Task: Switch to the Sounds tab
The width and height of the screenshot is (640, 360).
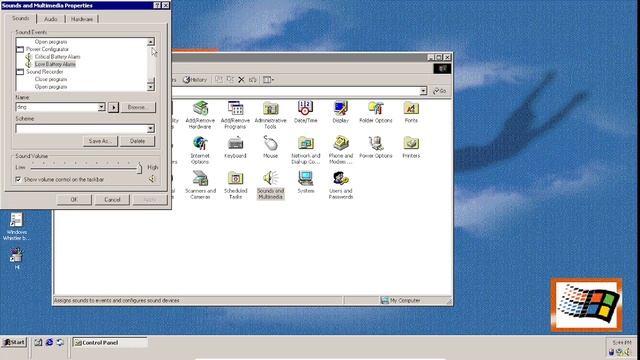Action: (20, 18)
